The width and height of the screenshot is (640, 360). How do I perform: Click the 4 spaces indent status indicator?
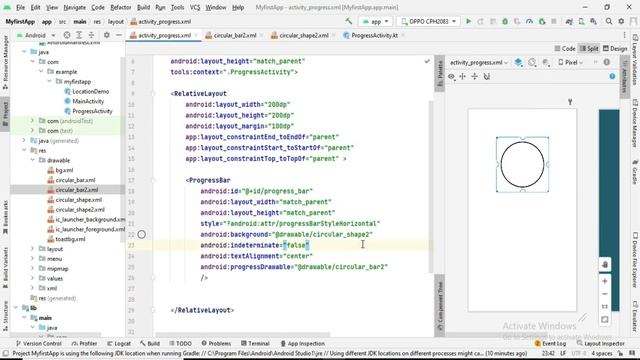click(602, 353)
